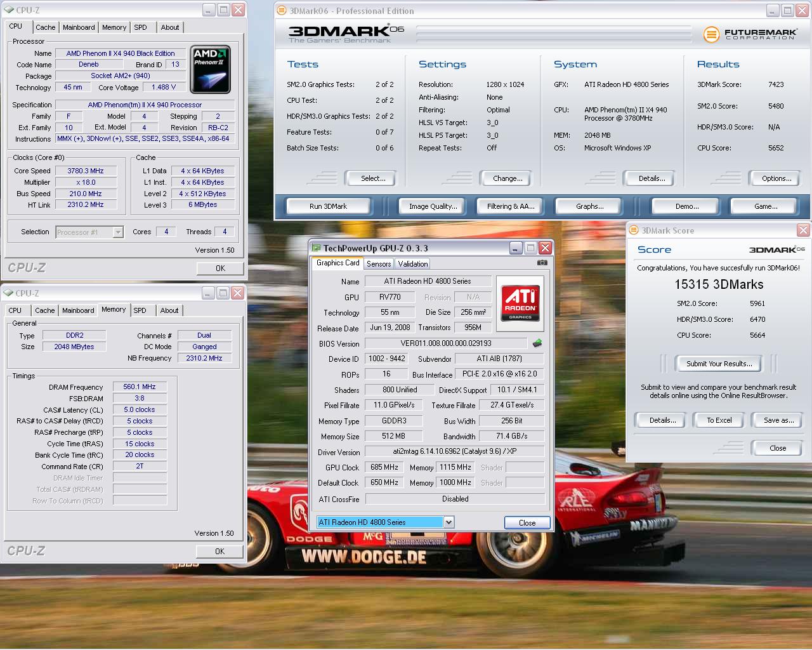812x650 pixels.
Task: Click the Game button in 3DMark06
Action: 766,206
